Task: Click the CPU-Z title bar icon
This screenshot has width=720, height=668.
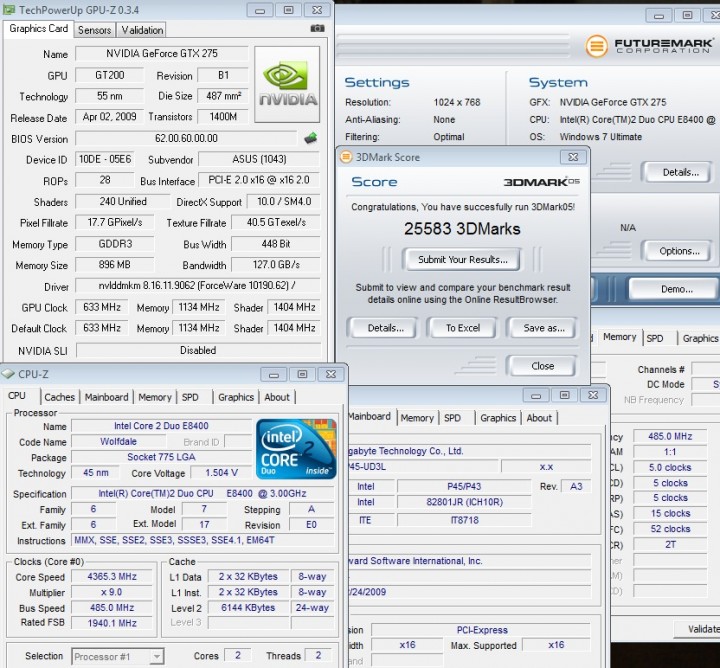Action: (x=8, y=374)
